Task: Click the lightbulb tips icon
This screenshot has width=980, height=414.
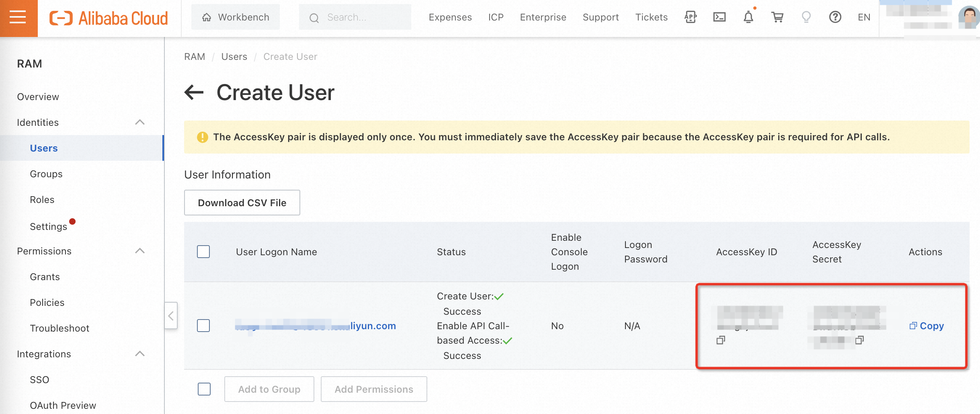Action: 806,17
